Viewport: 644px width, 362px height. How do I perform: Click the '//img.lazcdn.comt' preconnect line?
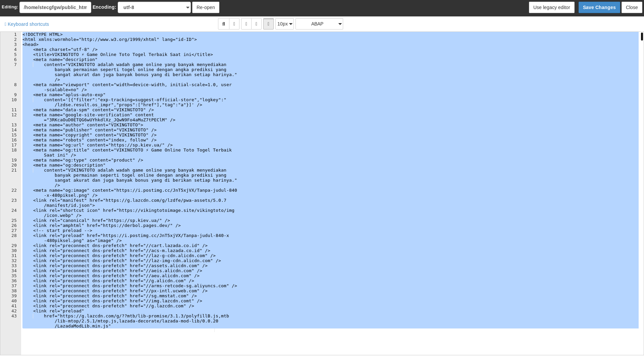(118, 301)
